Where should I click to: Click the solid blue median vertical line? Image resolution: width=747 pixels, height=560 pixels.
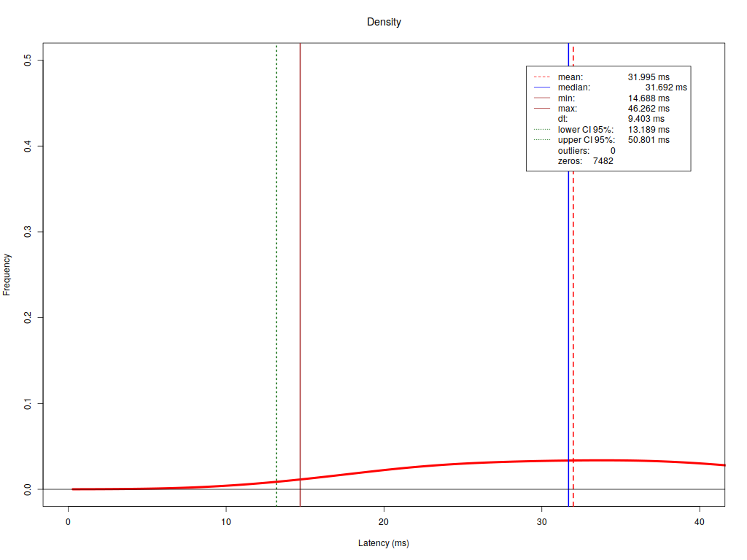coord(568,292)
